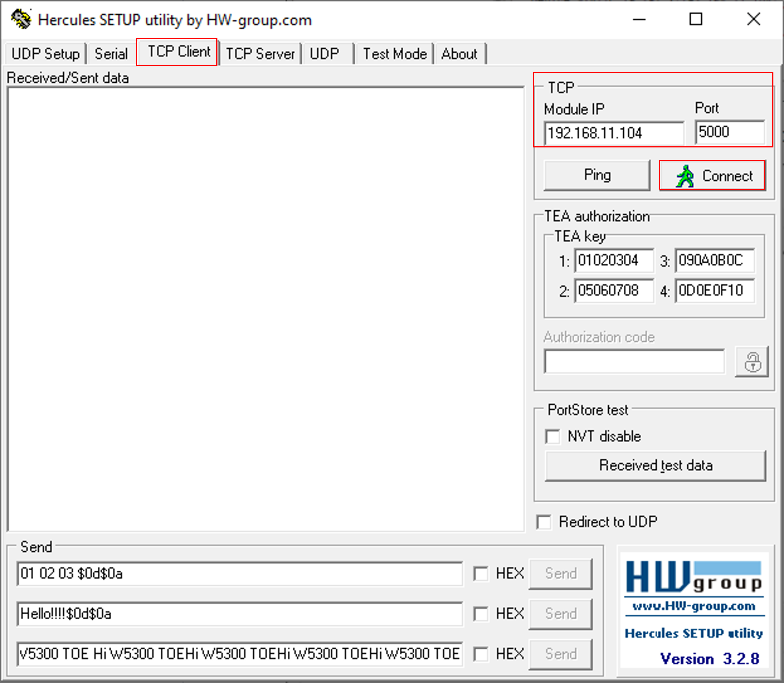Viewport: 784px width, 683px height.
Task: Open the Test Mode tab
Action: [x=394, y=54]
